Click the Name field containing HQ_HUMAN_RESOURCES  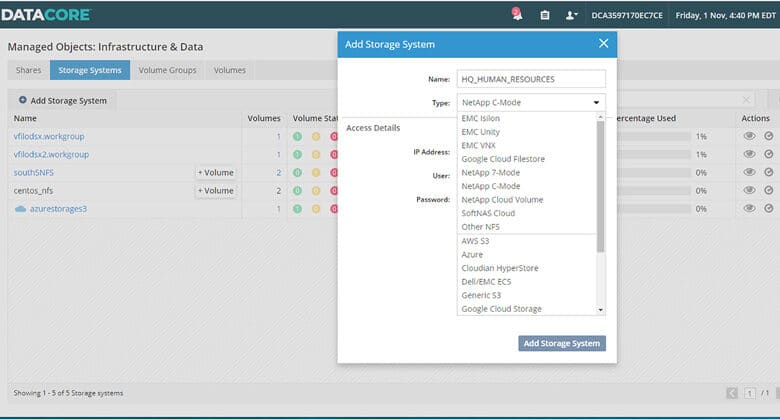pos(531,79)
